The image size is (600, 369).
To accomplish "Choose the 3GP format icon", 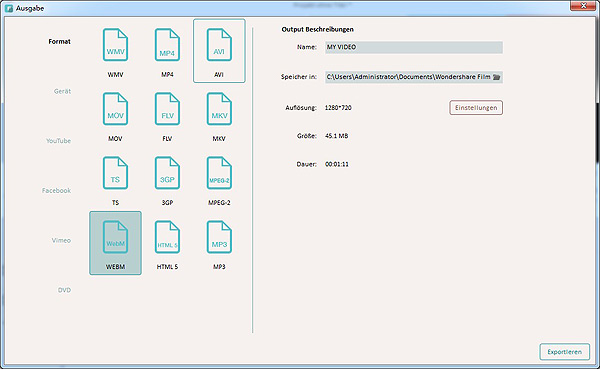I will point(167,173).
